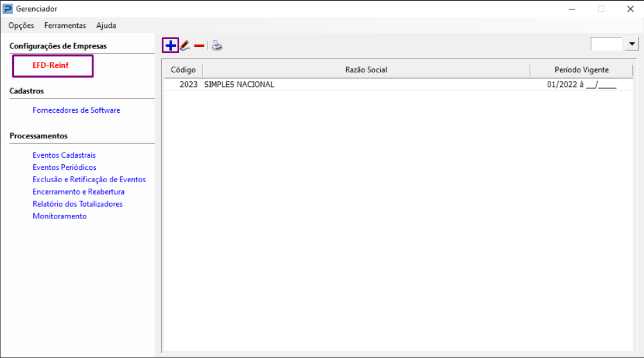Click the red minus delete icon
Screen dimensions: 644x358
(199, 46)
